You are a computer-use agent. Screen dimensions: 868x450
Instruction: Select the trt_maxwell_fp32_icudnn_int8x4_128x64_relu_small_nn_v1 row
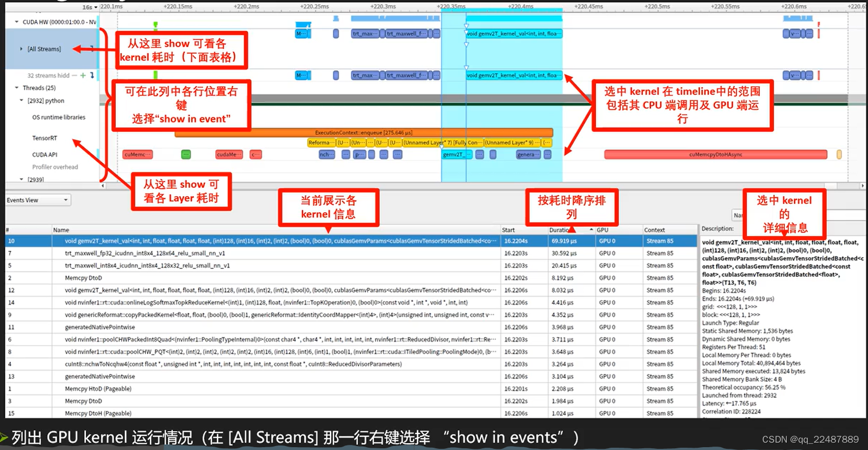click(x=351, y=253)
